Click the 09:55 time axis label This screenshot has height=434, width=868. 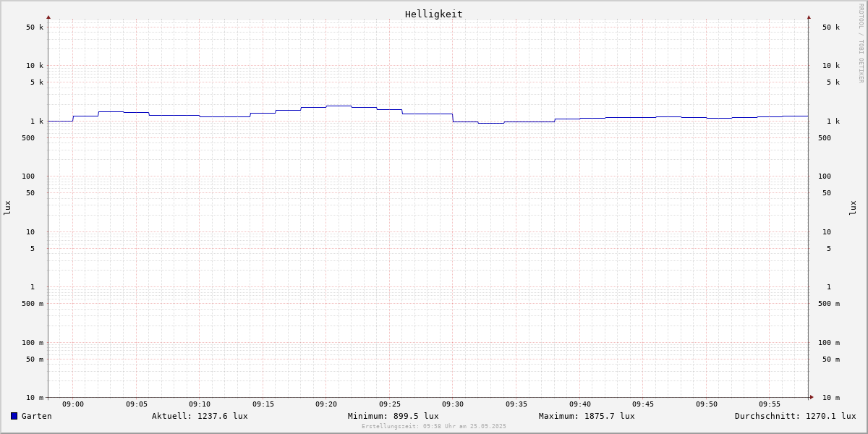pyautogui.click(x=770, y=404)
